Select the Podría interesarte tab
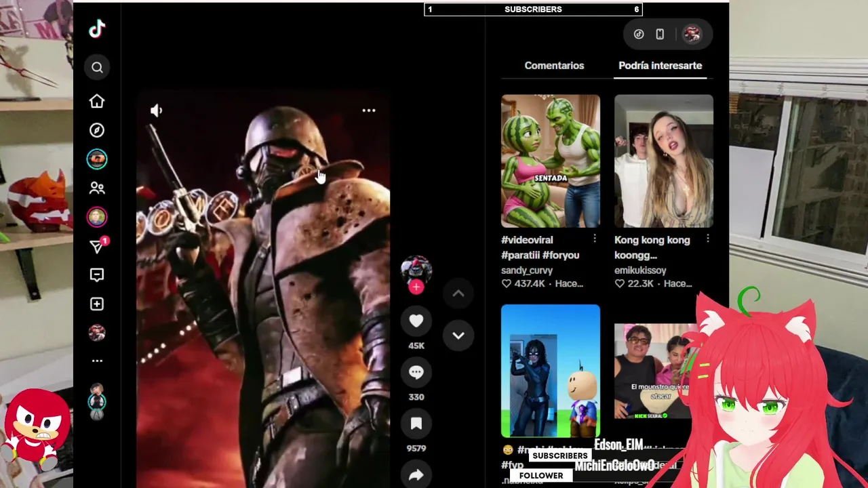Viewport: 868px width, 488px height. click(x=660, y=66)
